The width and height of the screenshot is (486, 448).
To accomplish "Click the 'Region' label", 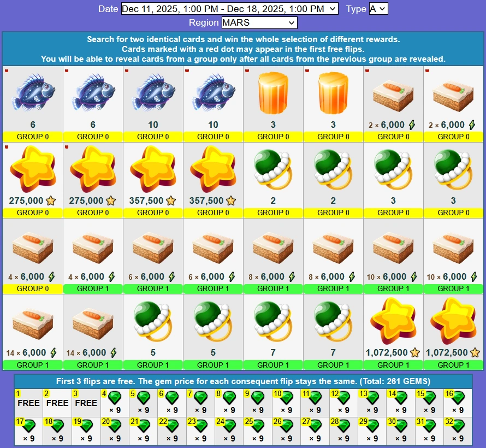I will [204, 22].
